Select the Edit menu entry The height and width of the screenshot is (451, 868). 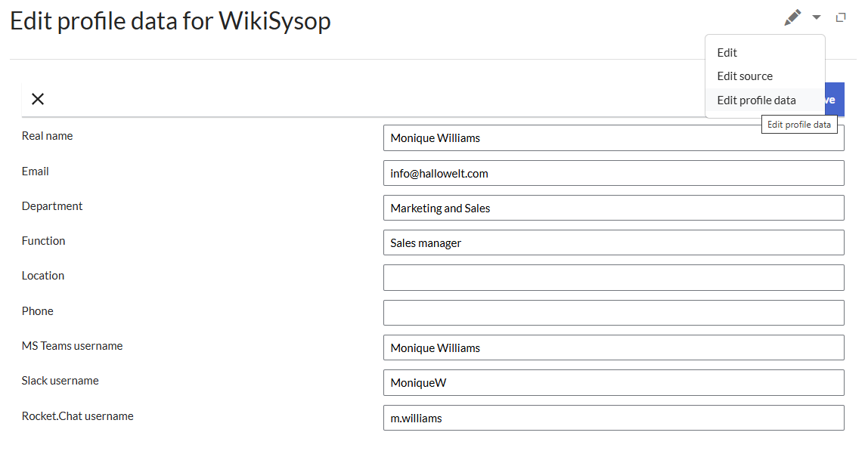click(727, 53)
